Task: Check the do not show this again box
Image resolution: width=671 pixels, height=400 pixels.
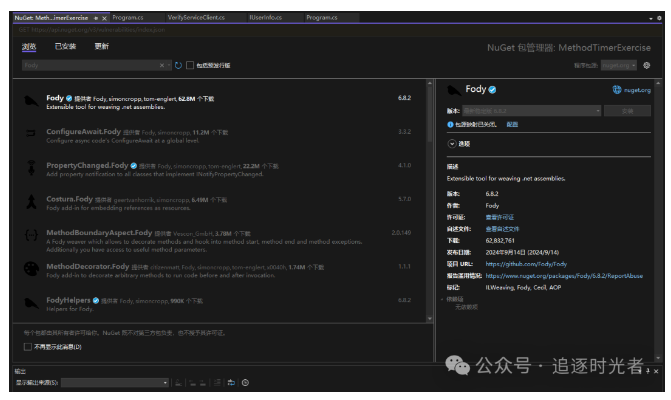Action: click(x=28, y=347)
